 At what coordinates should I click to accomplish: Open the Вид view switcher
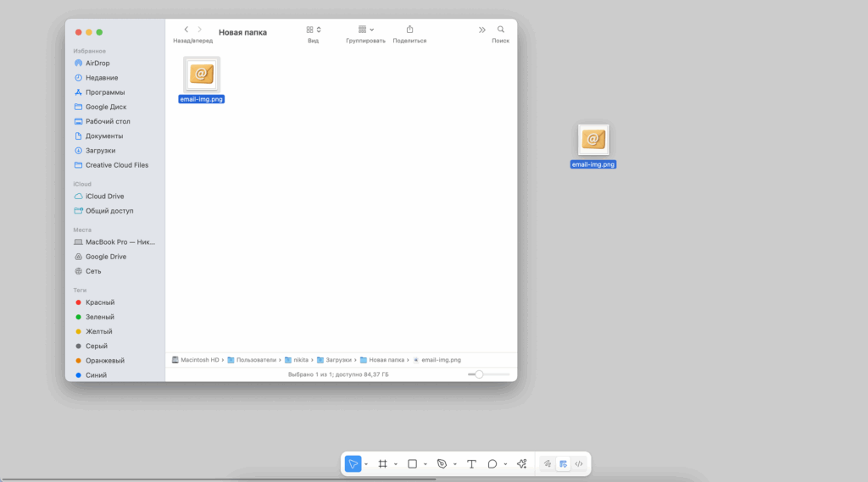(314, 30)
